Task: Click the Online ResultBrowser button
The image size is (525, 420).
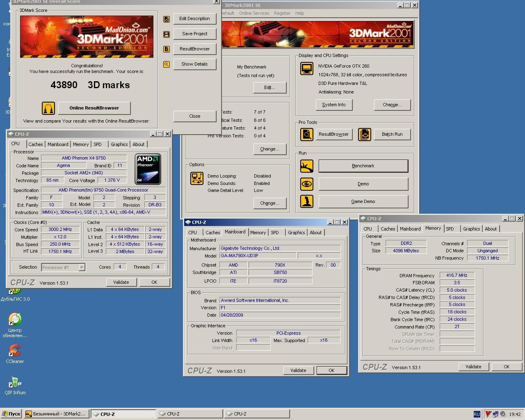Action: [x=94, y=108]
